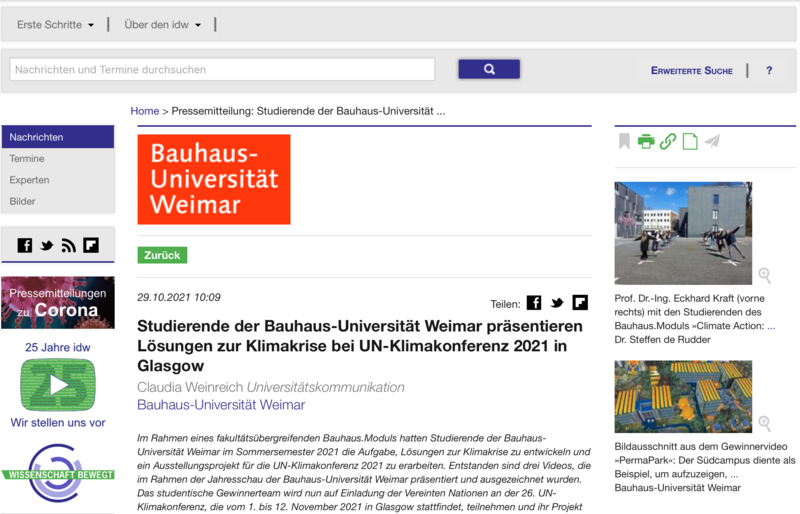Viewport: 800px width, 514px height.
Task: Open the Facebook icon in the sidebar
Action: click(x=24, y=246)
